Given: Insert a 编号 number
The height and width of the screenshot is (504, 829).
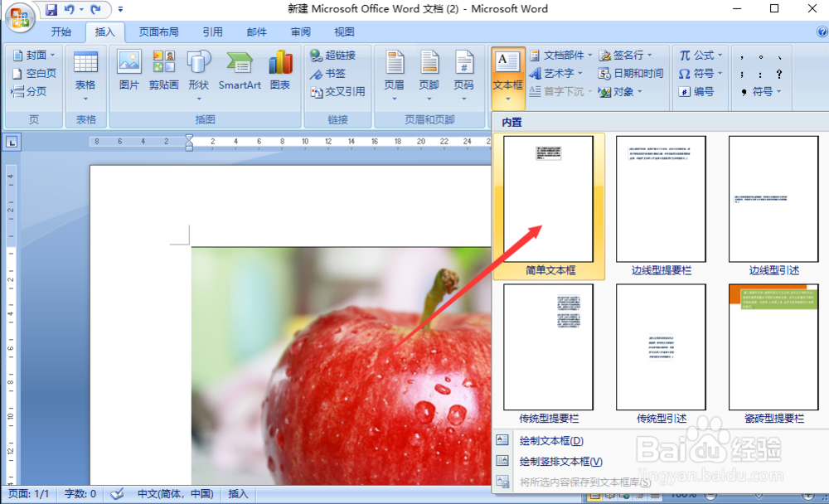Looking at the screenshot, I should pos(696,91).
